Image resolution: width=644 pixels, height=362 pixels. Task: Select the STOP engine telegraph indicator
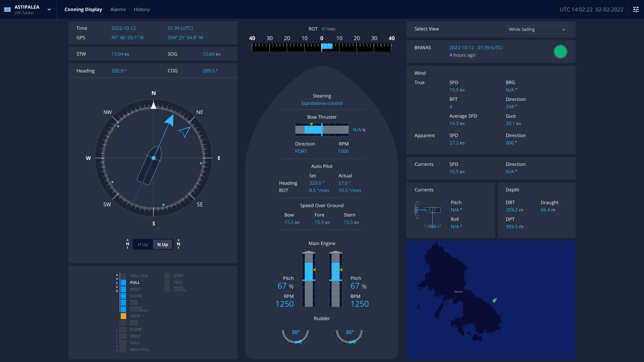(124, 316)
